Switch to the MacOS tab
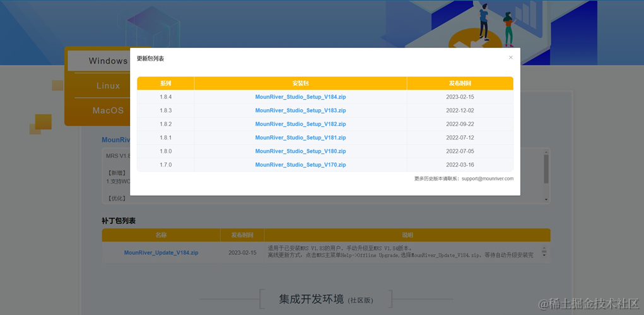 coord(108,110)
